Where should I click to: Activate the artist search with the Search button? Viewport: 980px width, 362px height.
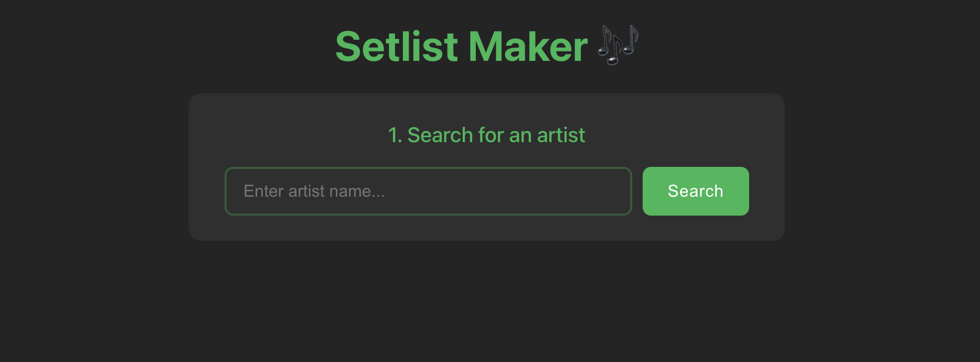(695, 191)
